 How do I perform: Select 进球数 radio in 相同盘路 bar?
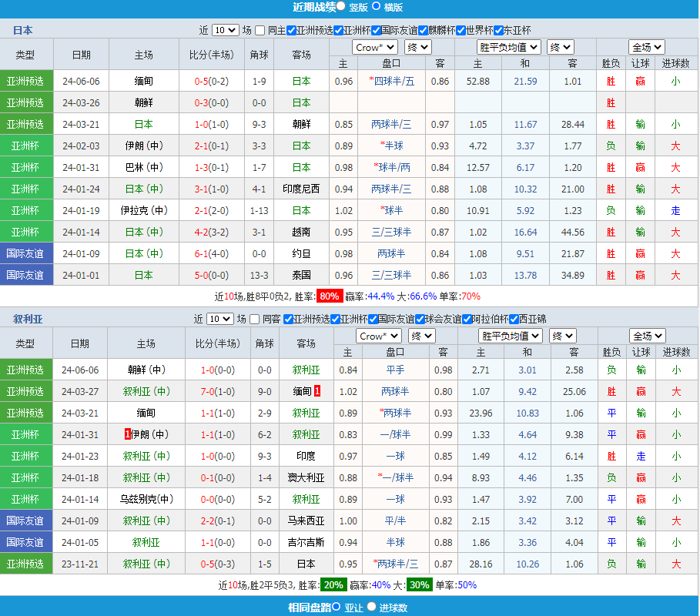[371, 607]
